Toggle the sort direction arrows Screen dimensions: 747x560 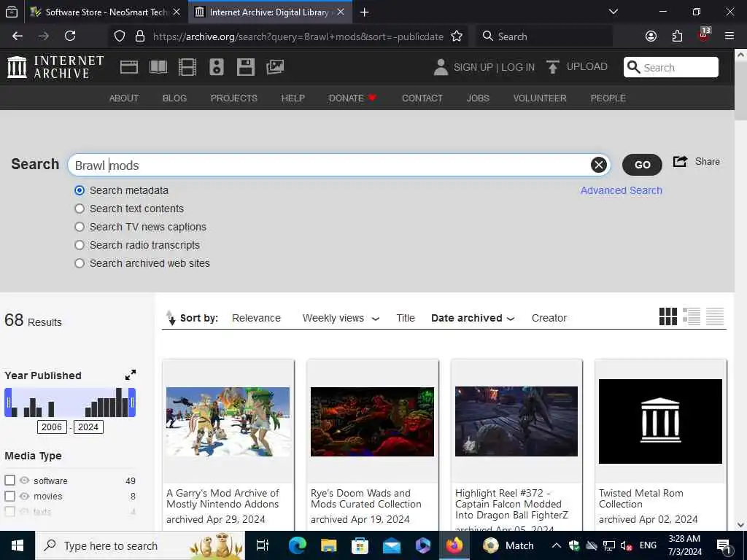click(170, 318)
